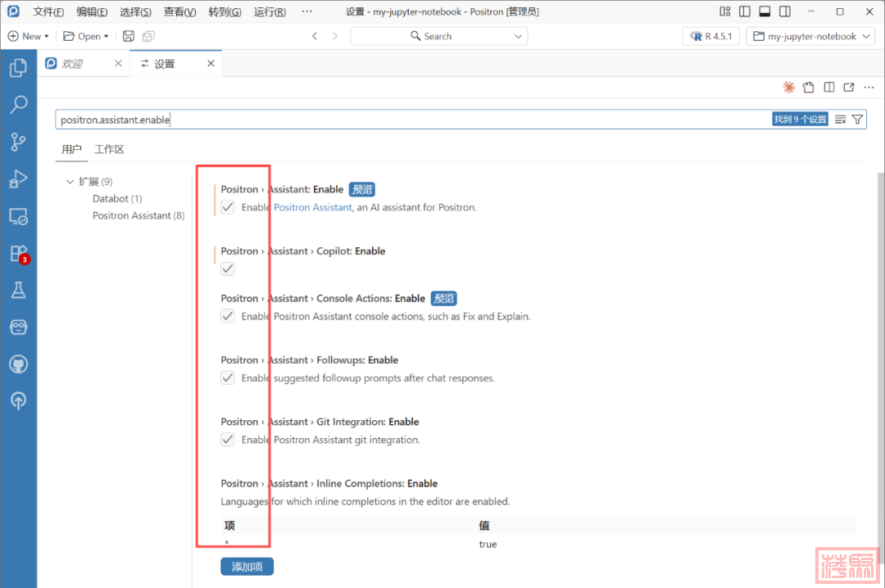The height and width of the screenshot is (588, 885).
Task: Open the GitHub view in activity bar
Action: pos(18,364)
